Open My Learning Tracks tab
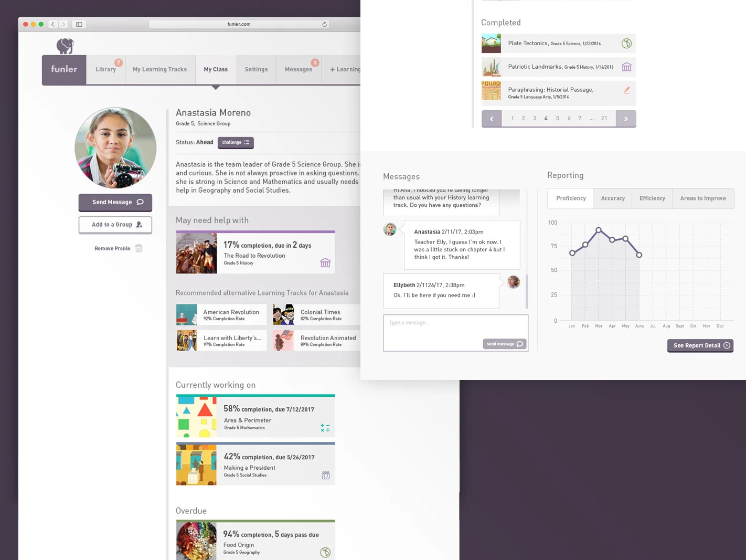This screenshot has height=560, width=746. tap(159, 69)
